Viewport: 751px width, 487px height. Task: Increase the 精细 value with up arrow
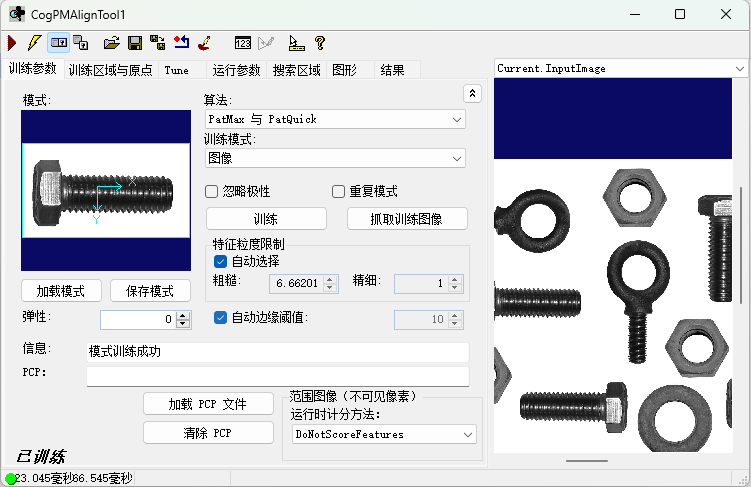click(x=455, y=279)
